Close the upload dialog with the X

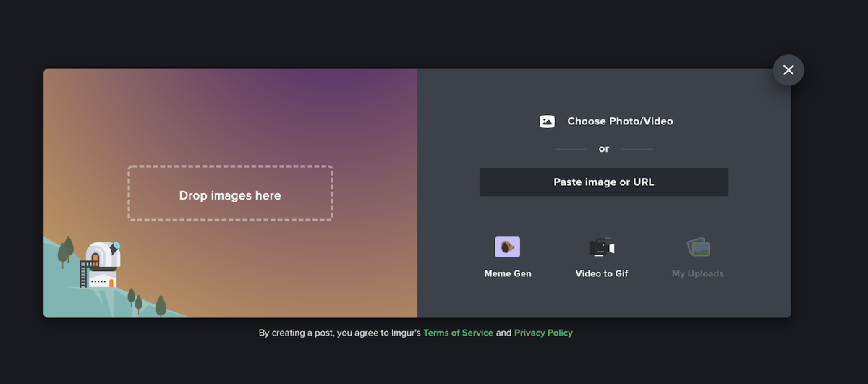pos(788,70)
